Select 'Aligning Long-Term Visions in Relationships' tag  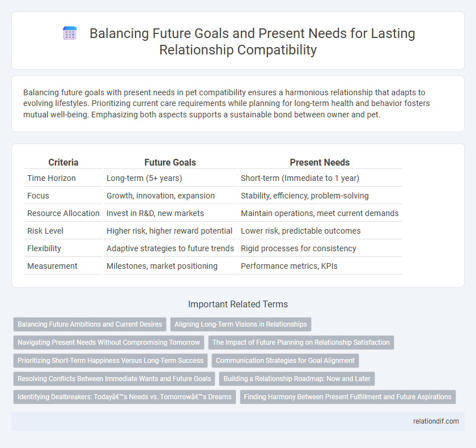coord(241,324)
